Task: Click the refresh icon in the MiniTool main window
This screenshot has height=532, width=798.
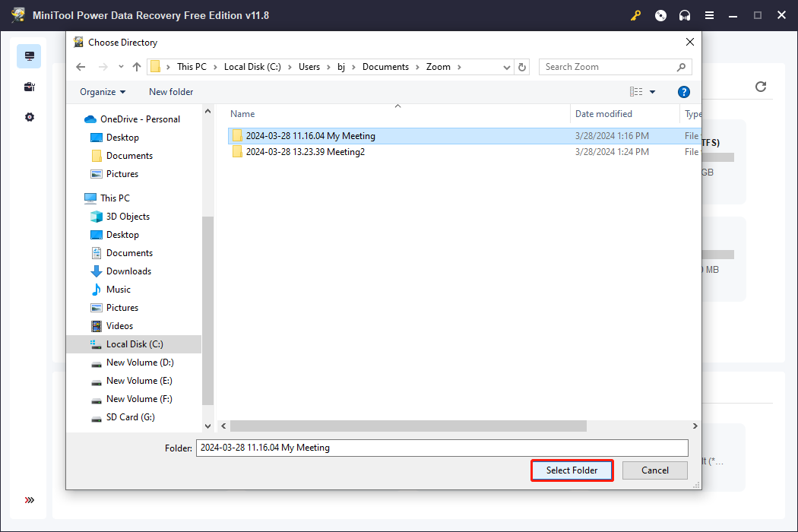Action: (761, 87)
